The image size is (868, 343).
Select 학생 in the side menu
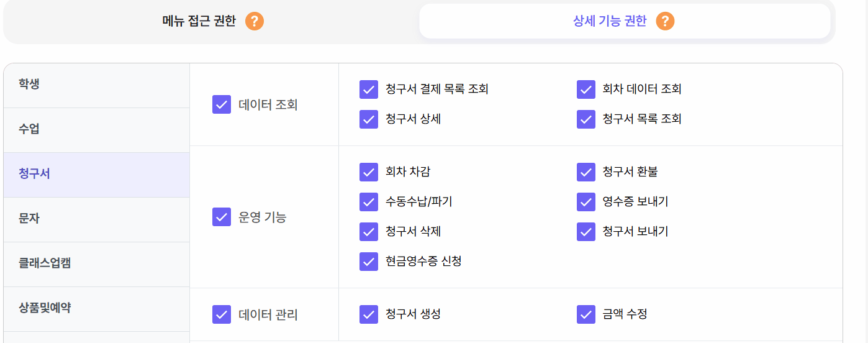(29, 85)
